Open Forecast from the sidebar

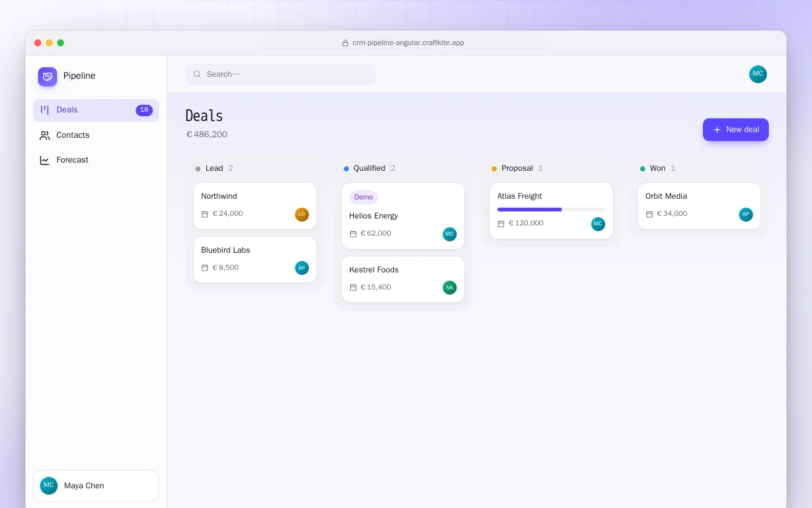pyautogui.click(x=96, y=160)
